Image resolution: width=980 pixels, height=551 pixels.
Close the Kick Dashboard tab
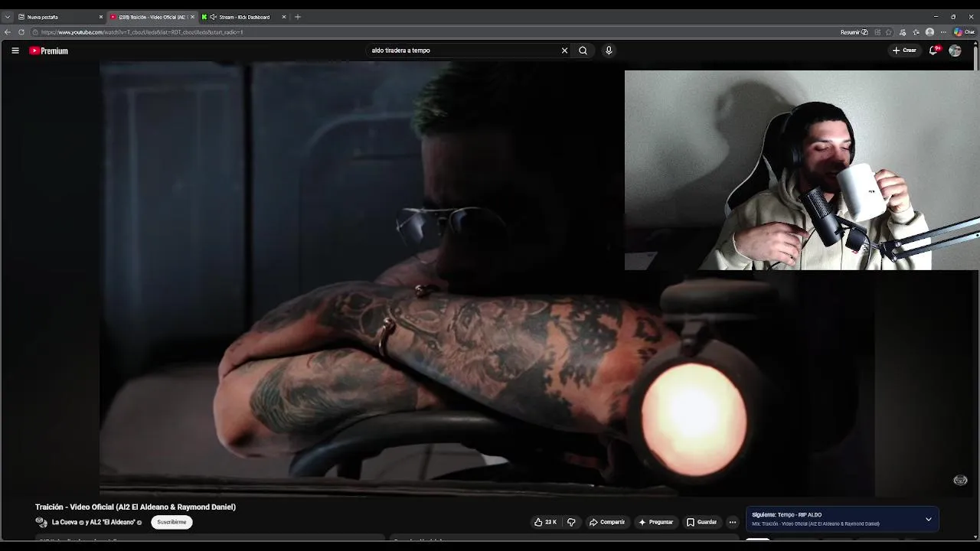coord(284,17)
